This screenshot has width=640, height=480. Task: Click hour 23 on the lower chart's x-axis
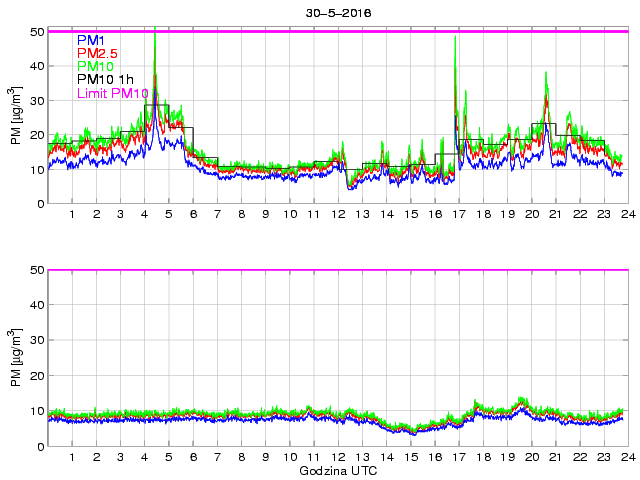pyautogui.click(x=604, y=457)
